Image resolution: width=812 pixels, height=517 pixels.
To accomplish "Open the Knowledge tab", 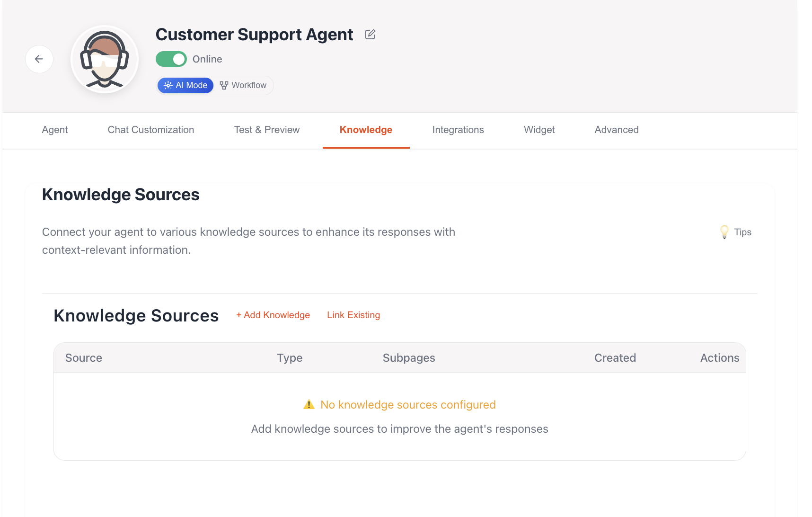I will click(x=366, y=130).
